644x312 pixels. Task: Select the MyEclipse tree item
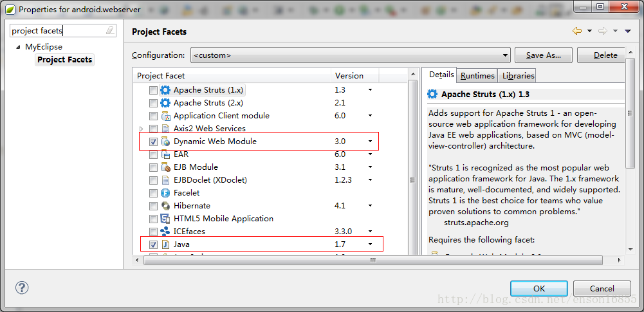pyautogui.click(x=44, y=47)
